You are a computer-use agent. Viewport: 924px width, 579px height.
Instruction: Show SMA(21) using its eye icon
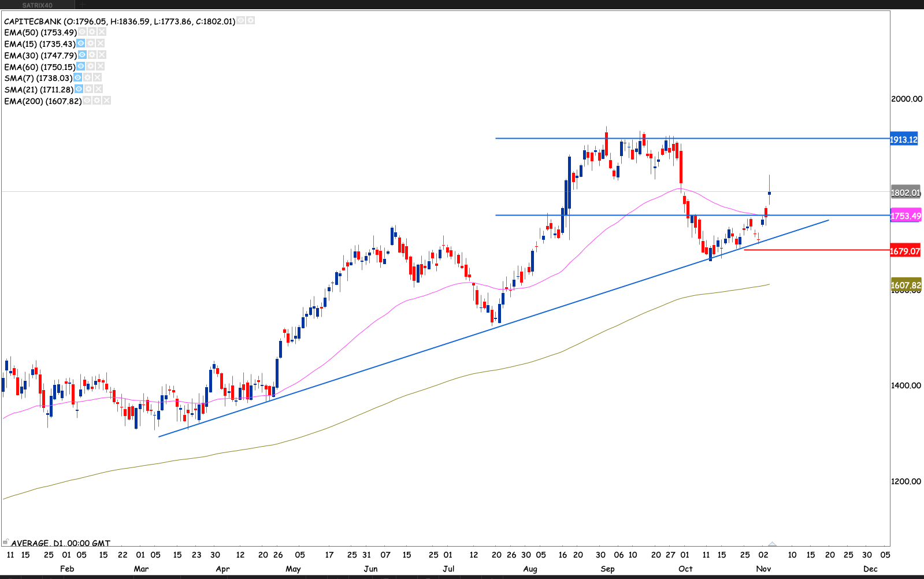tap(79, 90)
